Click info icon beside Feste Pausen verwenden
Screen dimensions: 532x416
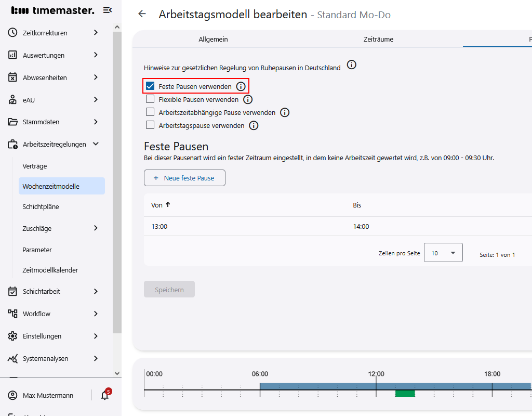[241, 86]
